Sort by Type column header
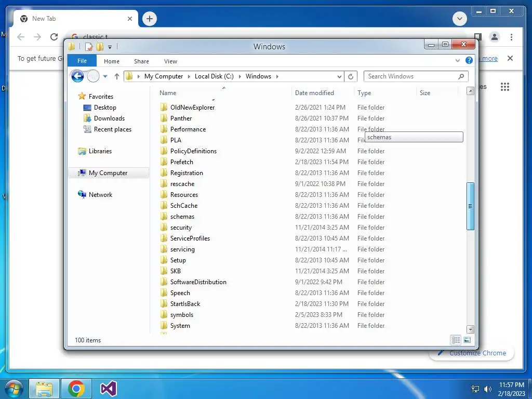 click(385, 92)
